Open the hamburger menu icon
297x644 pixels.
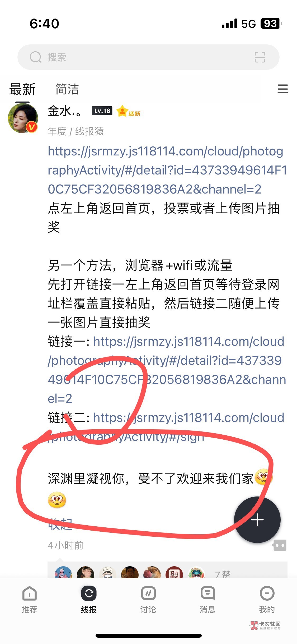click(x=282, y=89)
